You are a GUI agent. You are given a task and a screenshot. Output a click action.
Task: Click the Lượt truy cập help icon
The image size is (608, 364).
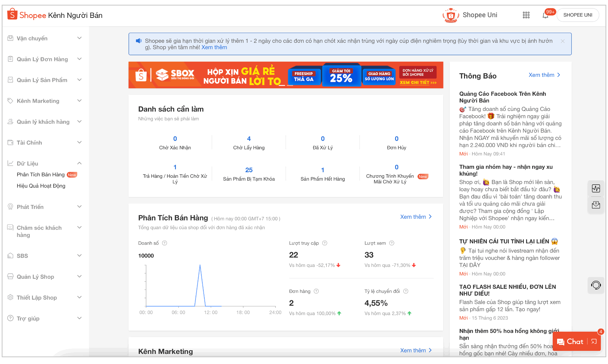(325, 243)
